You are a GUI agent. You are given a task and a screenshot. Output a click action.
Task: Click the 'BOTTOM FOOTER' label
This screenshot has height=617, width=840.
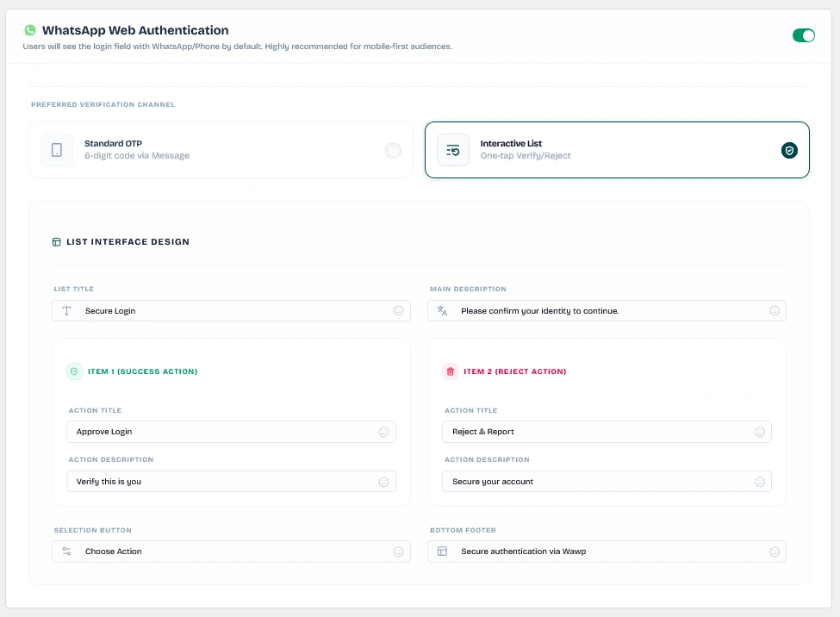click(463, 530)
